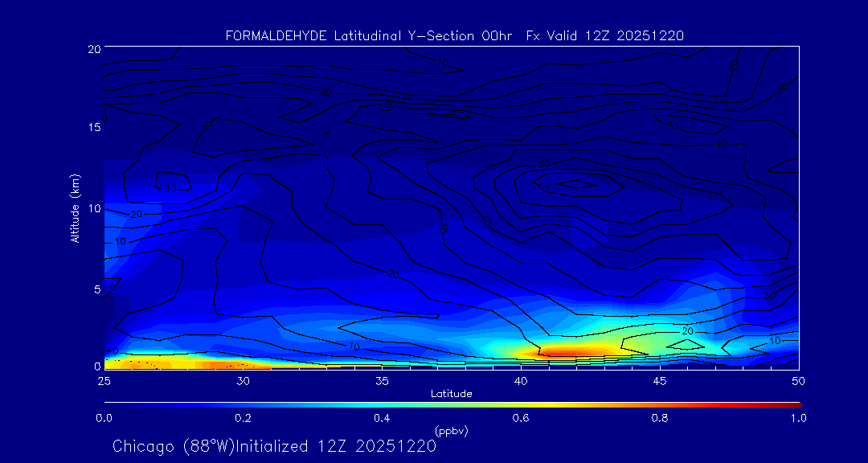This screenshot has width=868, height=463.
Task: Click the 0.8 colorbar label
Action: pyautogui.click(x=660, y=418)
